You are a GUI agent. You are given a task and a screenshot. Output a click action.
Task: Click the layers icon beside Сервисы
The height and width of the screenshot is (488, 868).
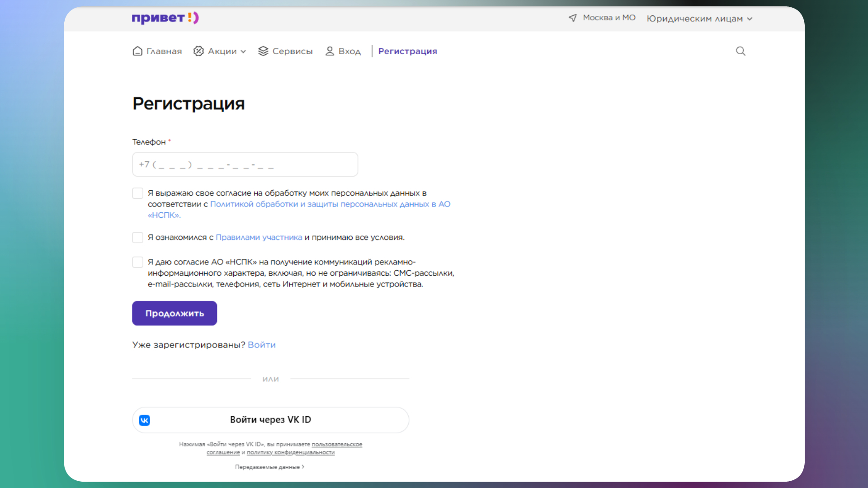click(263, 51)
